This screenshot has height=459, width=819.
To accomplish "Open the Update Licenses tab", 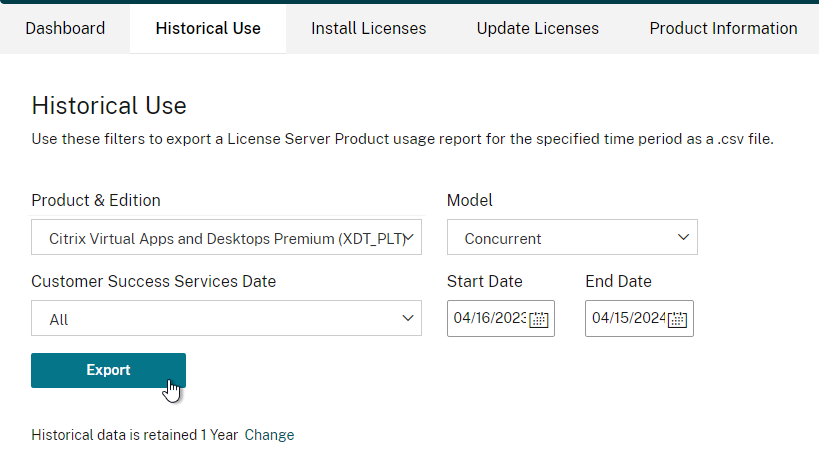I will coord(537,28).
